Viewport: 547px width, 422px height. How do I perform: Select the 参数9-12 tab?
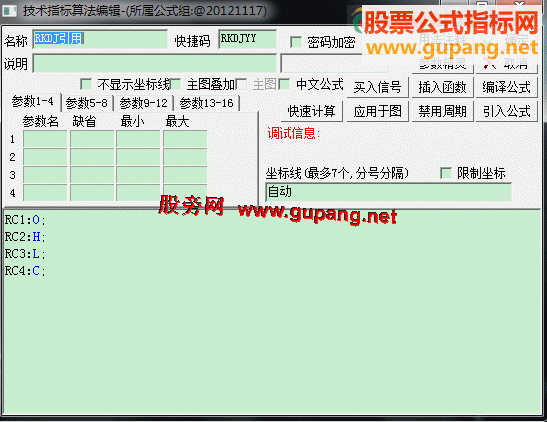(x=143, y=103)
